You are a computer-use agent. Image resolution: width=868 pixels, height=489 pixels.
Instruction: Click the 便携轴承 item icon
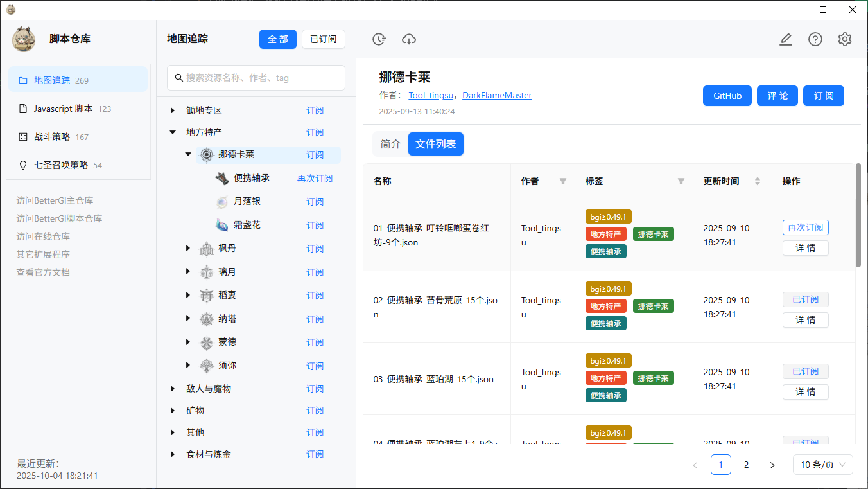tap(223, 178)
